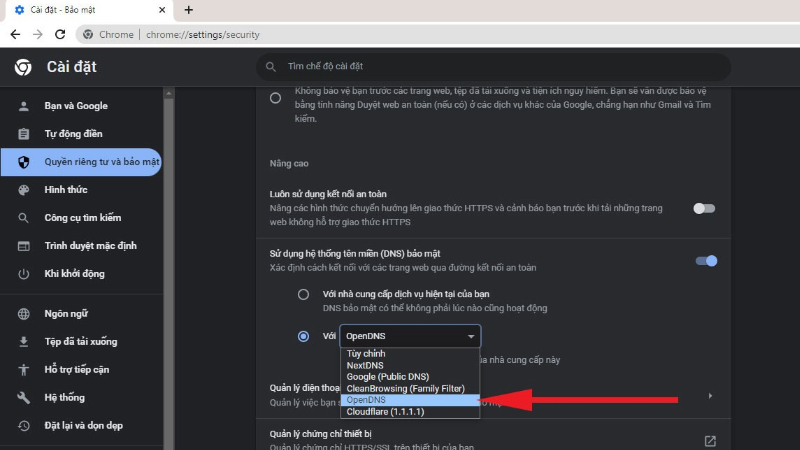This screenshot has height=450, width=800.
Task: Click the settings favicon on the tab
Action: coord(19,10)
